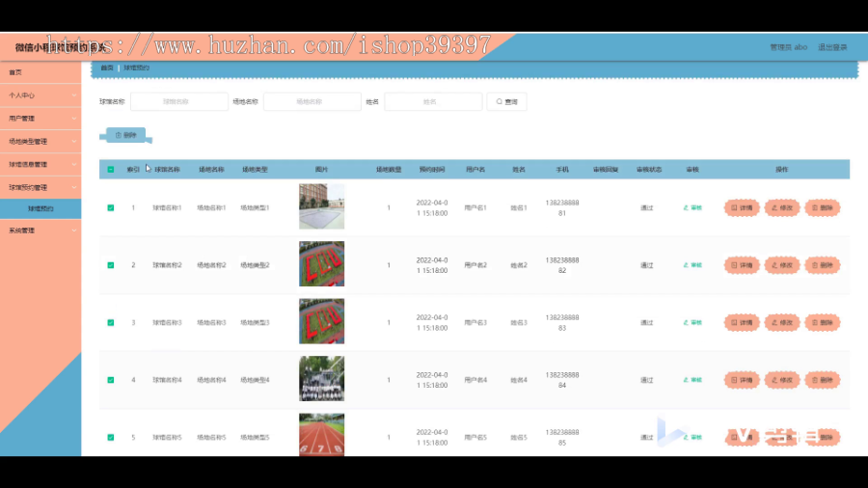868x488 pixels.
Task: Click the row 3 phone number cell
Action: [x=562, y=322]
